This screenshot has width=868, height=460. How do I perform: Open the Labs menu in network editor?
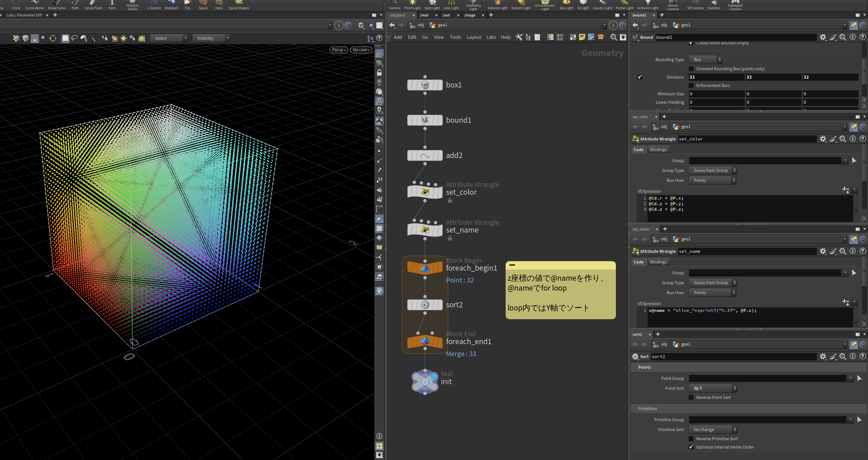click(x=491, y=38)
